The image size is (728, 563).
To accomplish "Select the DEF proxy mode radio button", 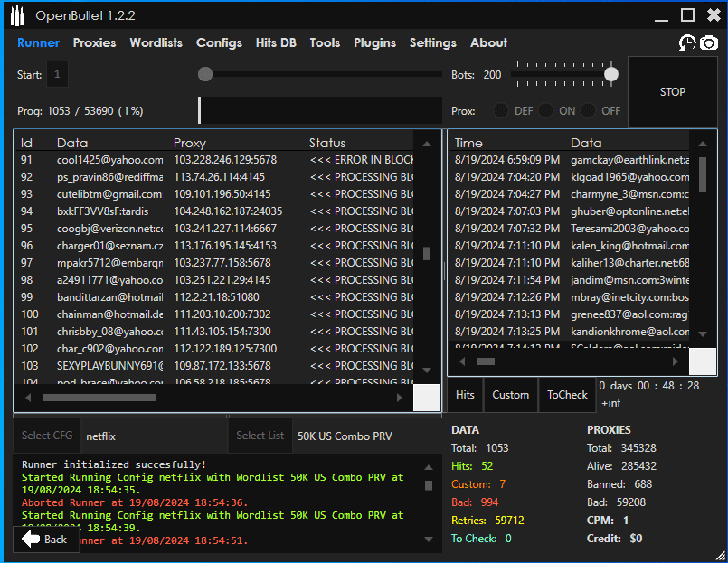I will [x=500, y=111].
